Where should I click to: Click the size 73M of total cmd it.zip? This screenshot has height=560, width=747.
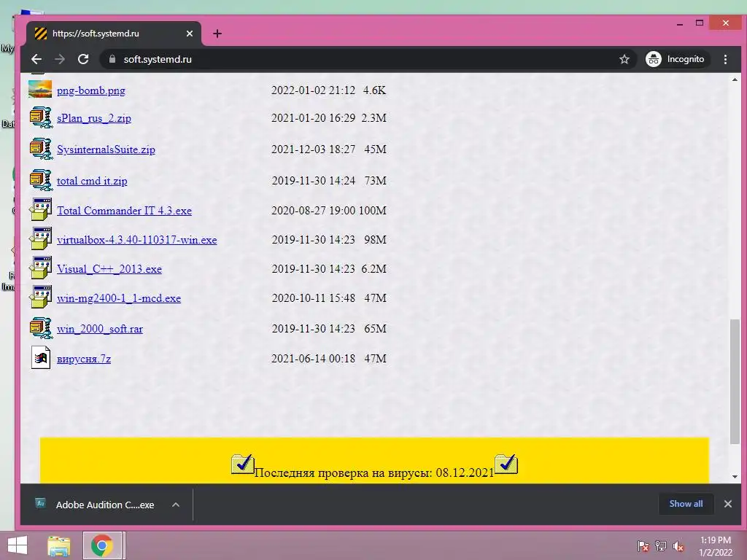point(375,181)
